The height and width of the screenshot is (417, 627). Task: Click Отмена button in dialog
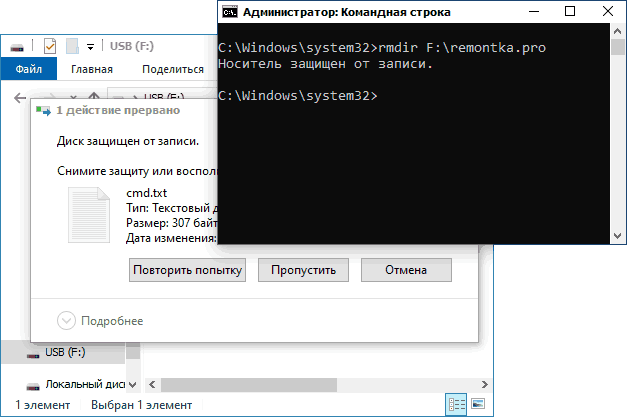coord(406,270)
